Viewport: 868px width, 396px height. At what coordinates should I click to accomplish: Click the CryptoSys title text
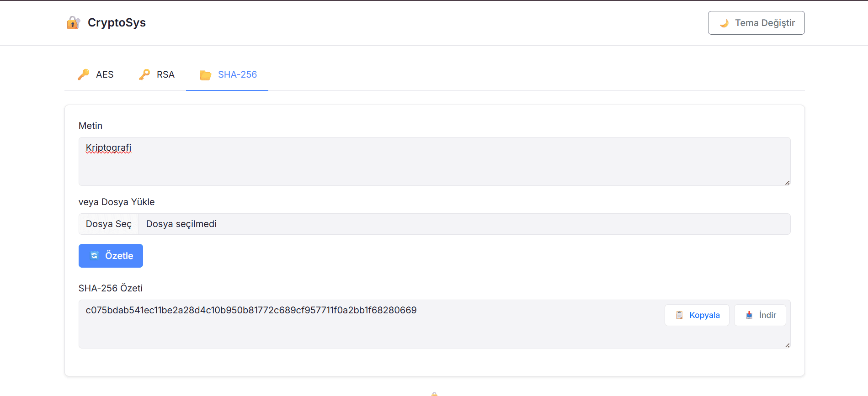point(117,22)
